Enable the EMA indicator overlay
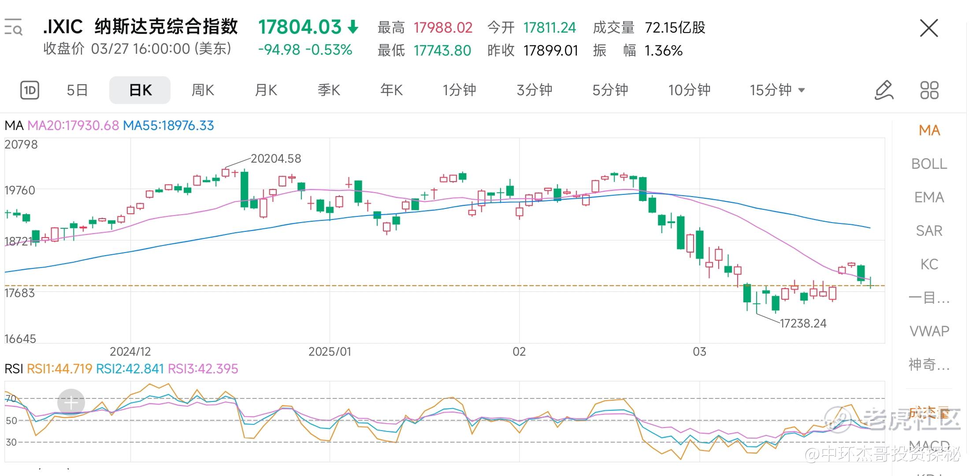Screen dimensions: 980x476 tap(929, 197)
